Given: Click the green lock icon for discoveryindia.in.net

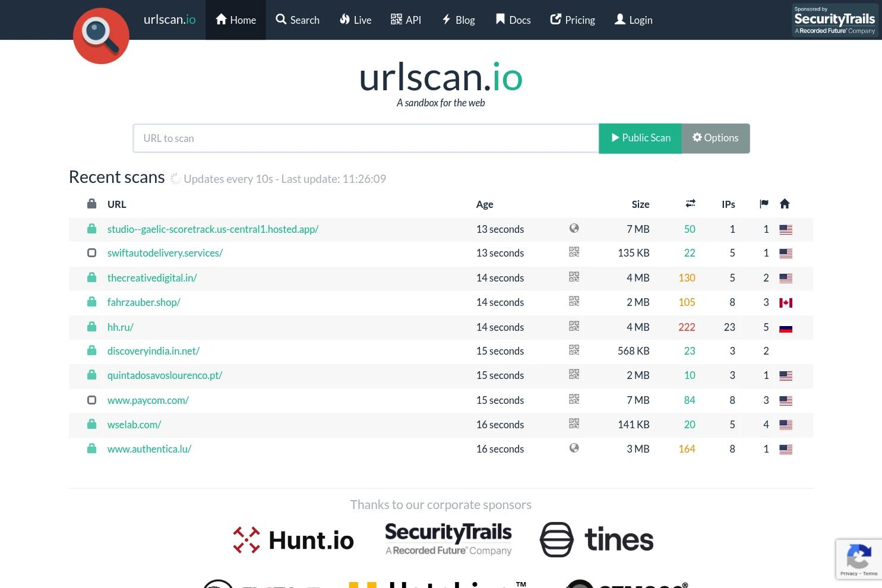Looking at the screenshot, I should [x=91, y=350].
